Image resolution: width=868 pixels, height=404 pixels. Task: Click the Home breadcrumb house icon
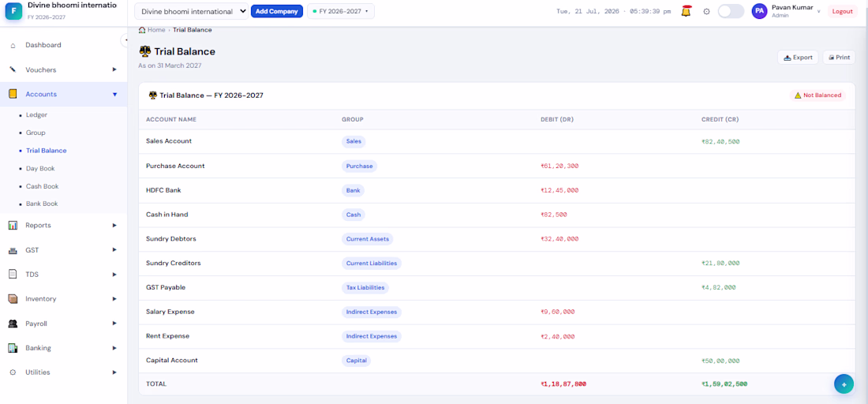pos(142,30)
